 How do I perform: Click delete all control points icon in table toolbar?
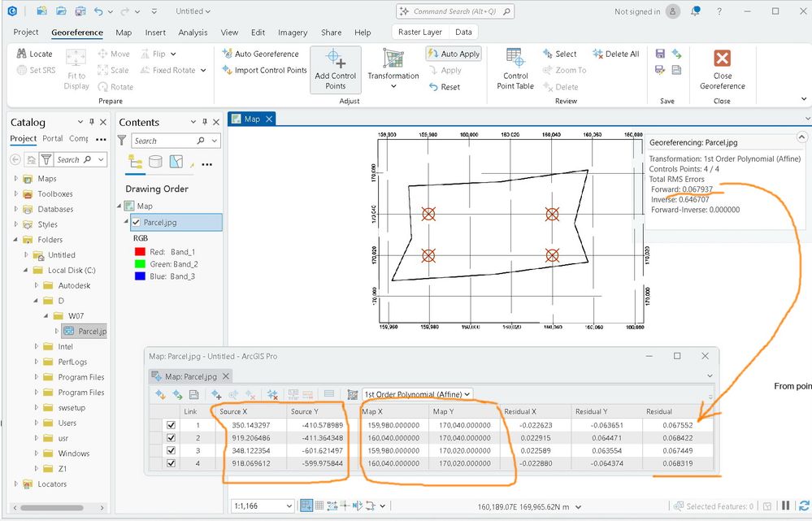coord(273,395)
